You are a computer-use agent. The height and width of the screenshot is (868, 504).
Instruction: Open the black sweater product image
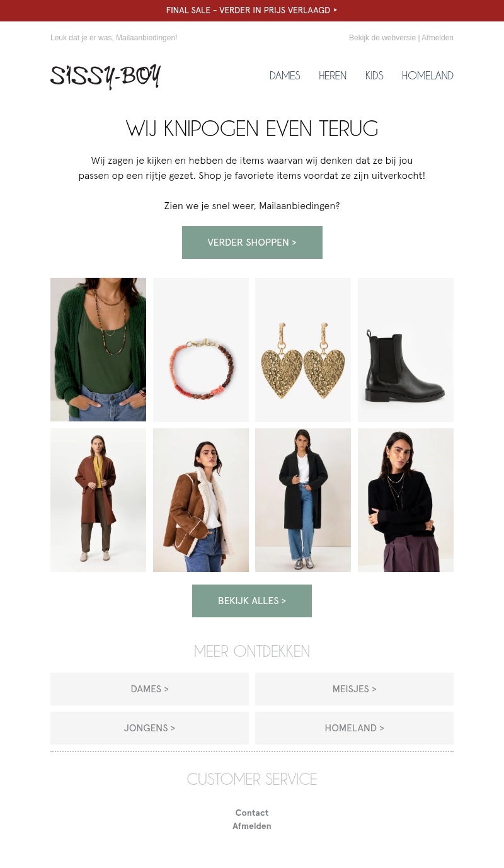click(x=406, y=500)
